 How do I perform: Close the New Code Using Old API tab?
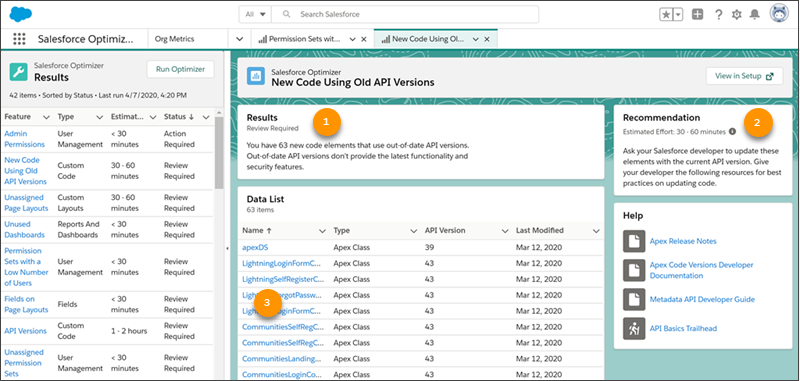pyautogui.click(x=487, y=39)
